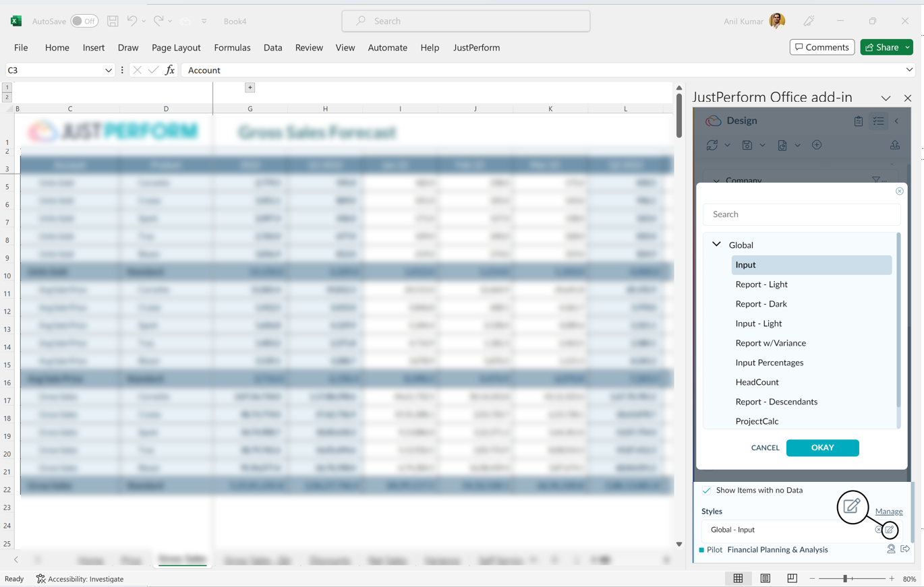Open the save options dropdown arrow

pos(762,145)
